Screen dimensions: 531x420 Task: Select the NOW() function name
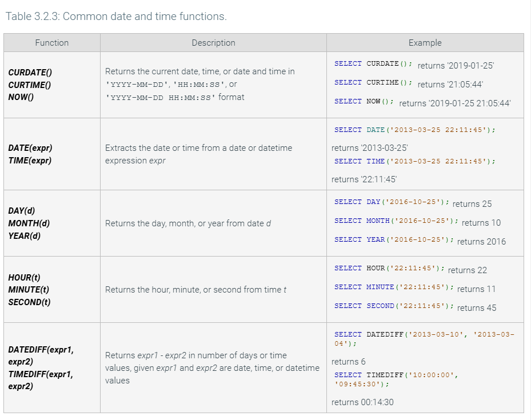click(21, 97)
